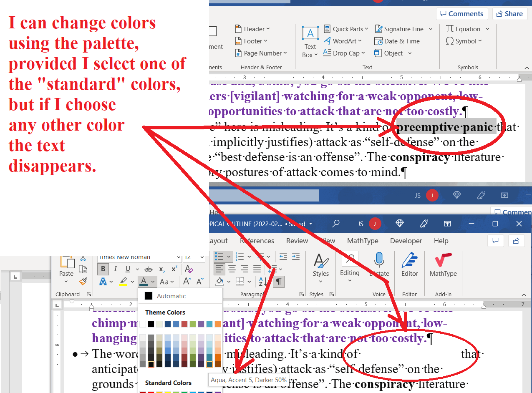Click the Cut scissors icon
532x393 pixels.
[83, 258]
